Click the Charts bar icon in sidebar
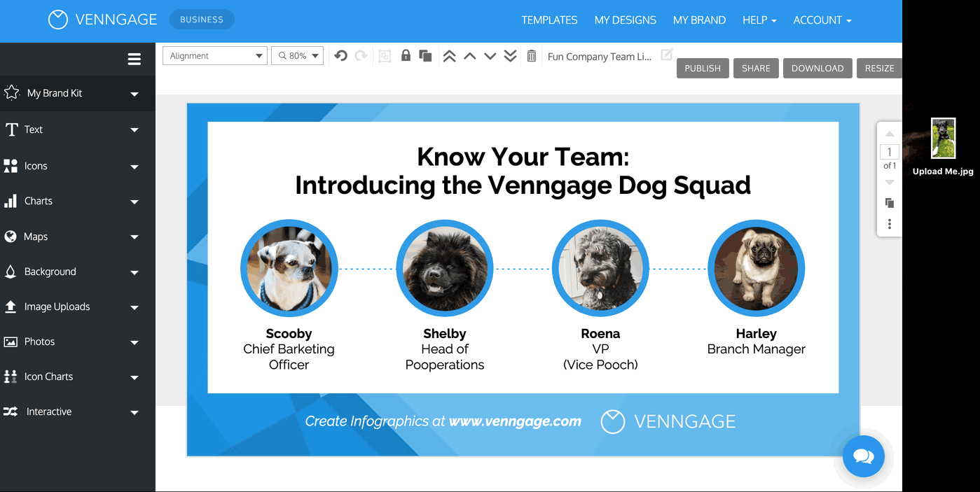 tap(11, 201)
